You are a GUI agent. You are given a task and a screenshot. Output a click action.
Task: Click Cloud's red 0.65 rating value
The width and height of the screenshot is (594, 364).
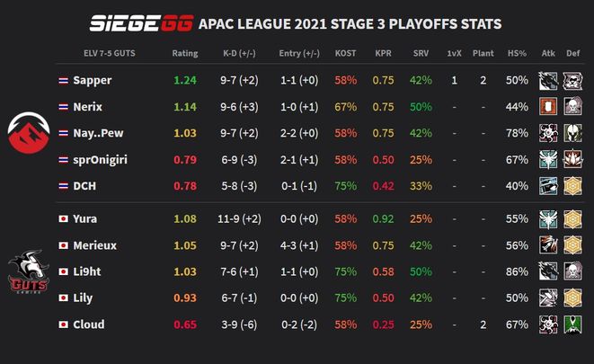(x=185, y=324)
